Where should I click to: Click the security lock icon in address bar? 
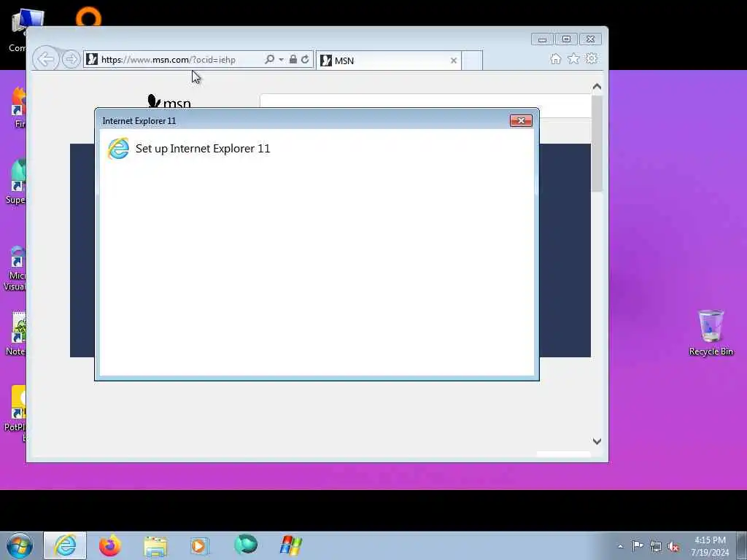coord(293,59)
